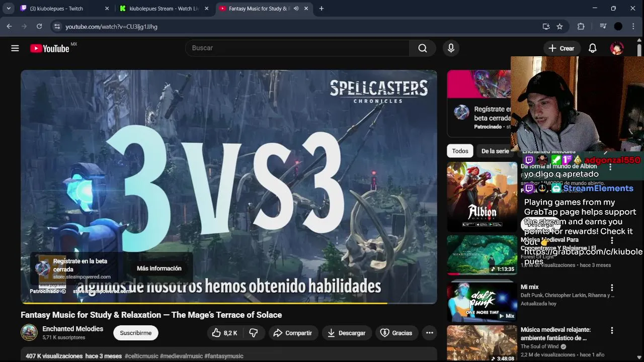Switch to the kiubolepues Stream Kick tab
Viewport: 644px width, 362px height.
(164, 9)
